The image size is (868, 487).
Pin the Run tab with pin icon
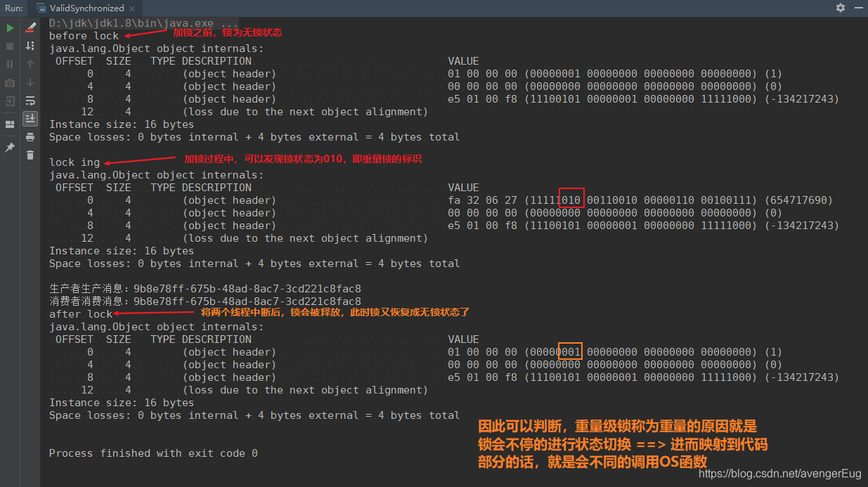coord(10,148)
